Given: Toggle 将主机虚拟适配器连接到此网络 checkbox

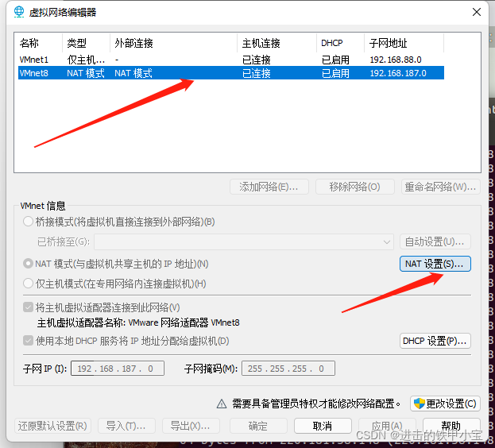Looking at the screenshot, I should point(28,307).
